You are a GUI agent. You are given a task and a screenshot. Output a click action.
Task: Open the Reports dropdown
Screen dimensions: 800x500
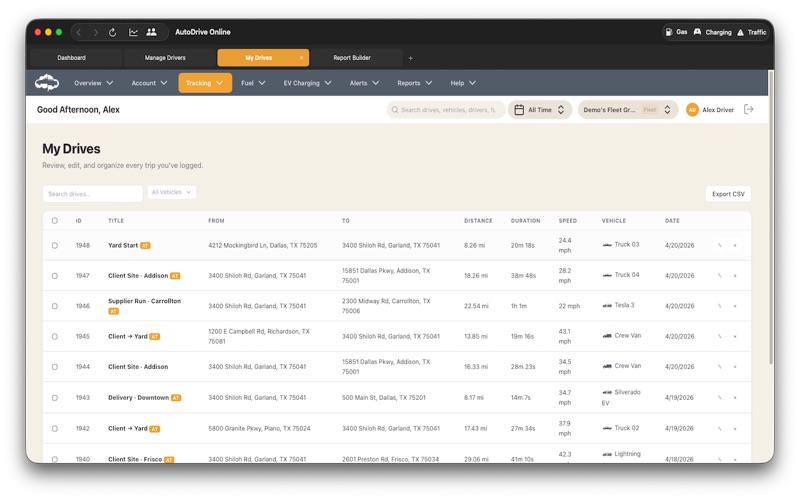[x=414, y=83]
